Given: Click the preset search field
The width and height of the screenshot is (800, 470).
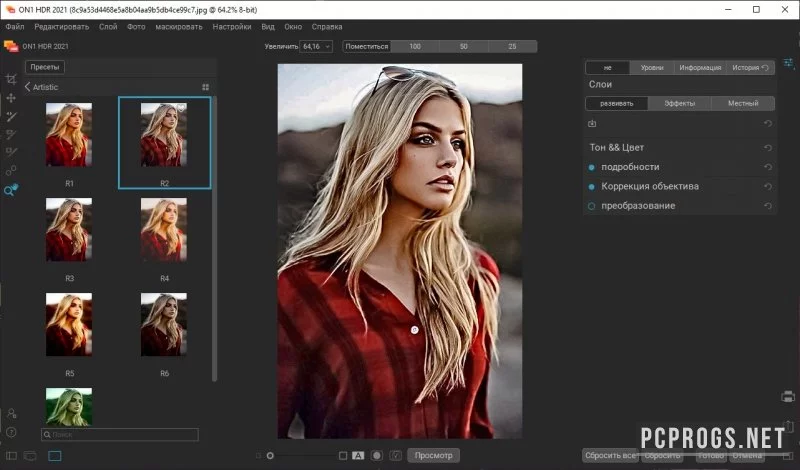Looking at the screenshot, I should 120,434.
